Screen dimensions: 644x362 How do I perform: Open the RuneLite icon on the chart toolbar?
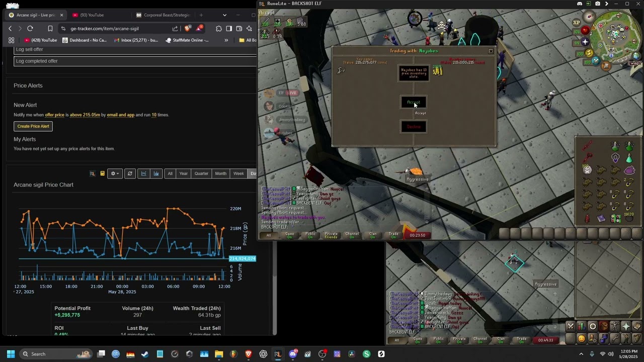(x=93, y=173)
